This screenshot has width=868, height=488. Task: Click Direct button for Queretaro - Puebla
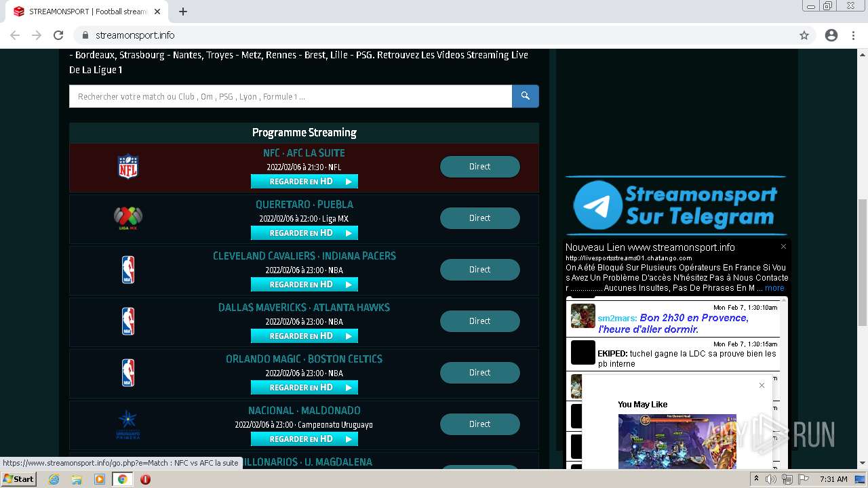click(x=480, y=218)
